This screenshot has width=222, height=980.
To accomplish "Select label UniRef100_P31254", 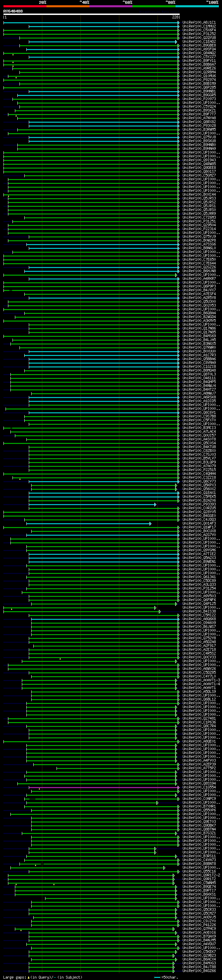I will point(199,588).
